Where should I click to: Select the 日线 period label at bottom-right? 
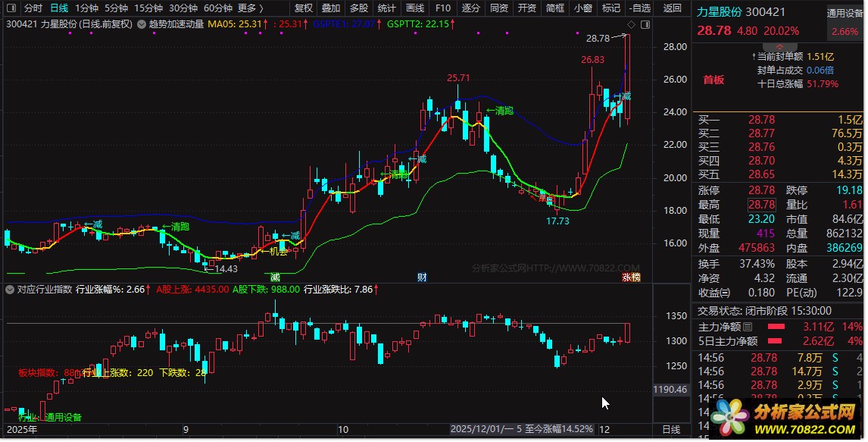point(671,429)
